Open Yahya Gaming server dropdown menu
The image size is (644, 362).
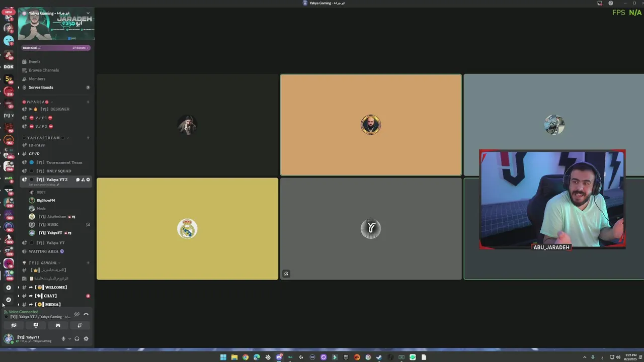pyautogui.click(x=88, y=13)
